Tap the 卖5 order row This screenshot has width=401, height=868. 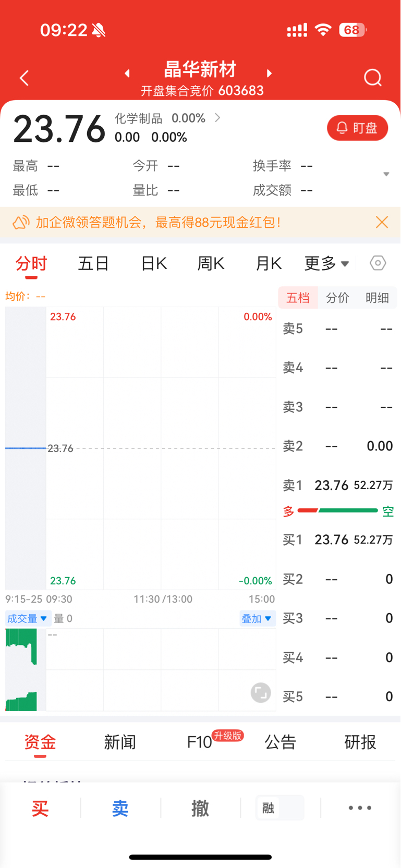(338, 329)
